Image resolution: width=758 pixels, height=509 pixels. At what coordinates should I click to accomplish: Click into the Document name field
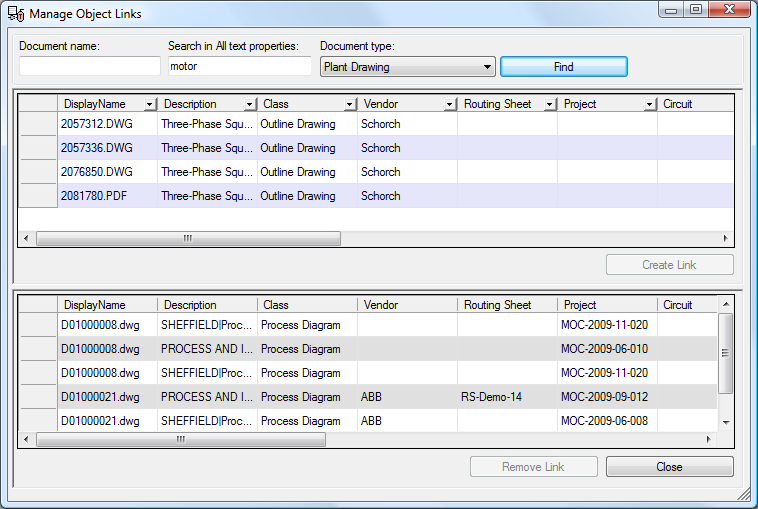(89, 66)
